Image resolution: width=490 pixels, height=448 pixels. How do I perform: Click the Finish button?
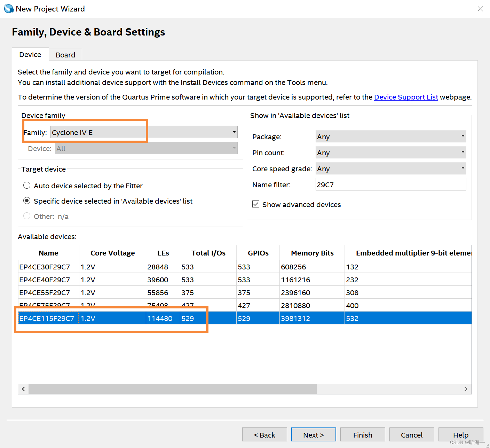[363, 435]
